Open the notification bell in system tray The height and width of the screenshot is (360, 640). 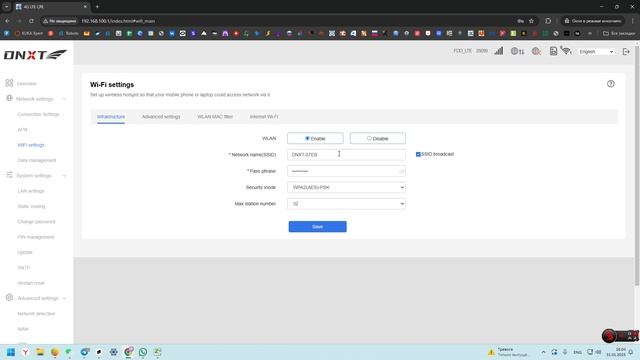coord(631,352)
